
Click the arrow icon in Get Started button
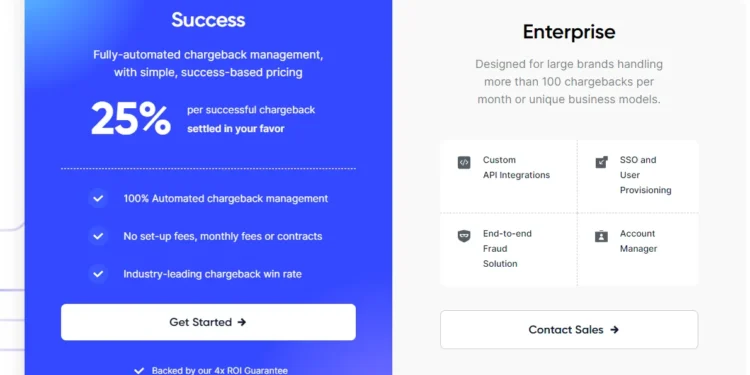point(242,322)
